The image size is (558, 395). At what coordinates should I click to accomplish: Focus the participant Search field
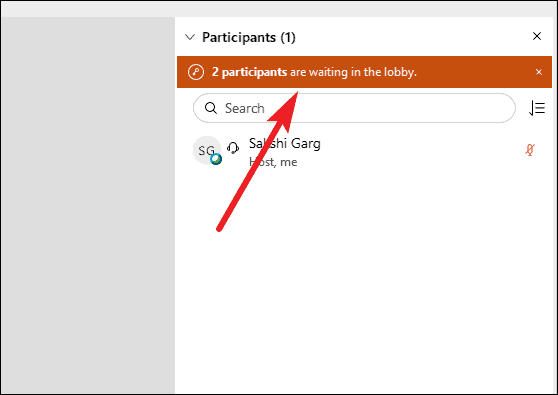tap(354, 108)
